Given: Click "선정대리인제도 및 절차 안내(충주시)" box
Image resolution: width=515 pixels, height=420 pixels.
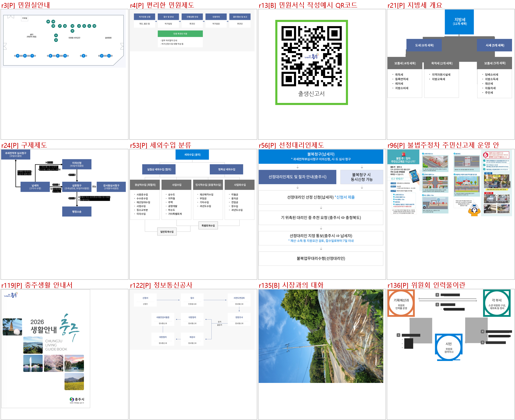Looking at the screenshot, I should point(298,177).
